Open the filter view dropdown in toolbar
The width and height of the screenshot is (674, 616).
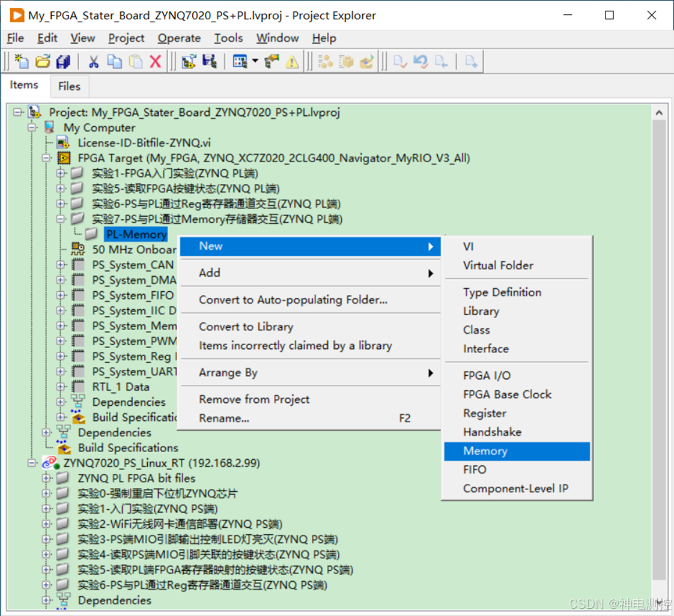(255, 61)
